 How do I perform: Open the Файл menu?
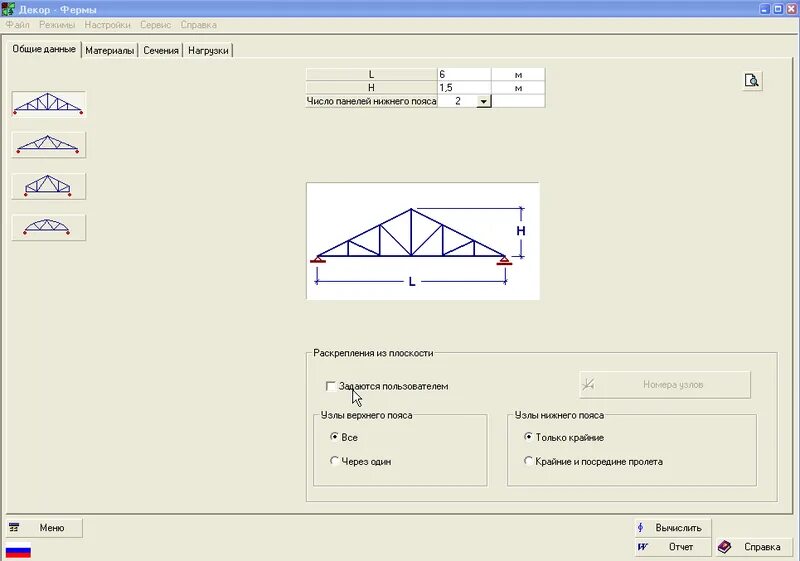(x=17, y=24)
